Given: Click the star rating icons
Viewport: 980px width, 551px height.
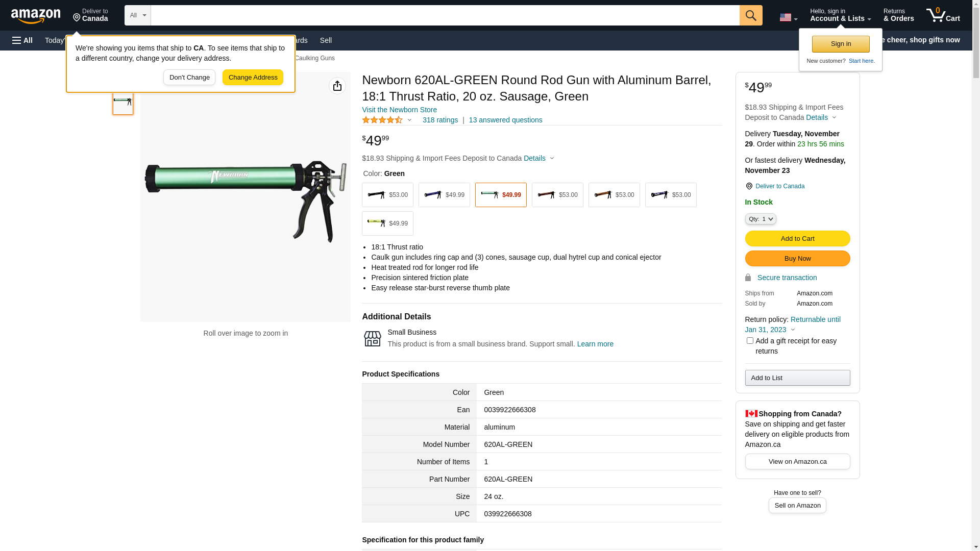Looking at the screenshot, I should [x=382, y=120].
